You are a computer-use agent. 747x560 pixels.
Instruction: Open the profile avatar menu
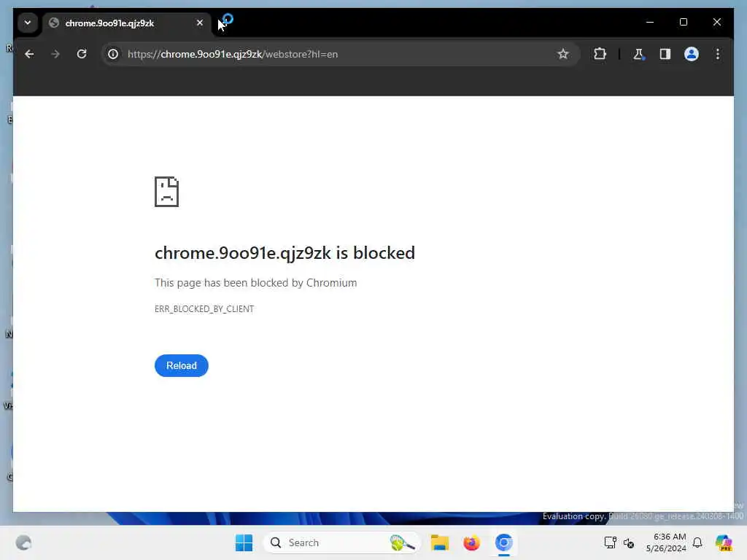(x=692, y=54)
